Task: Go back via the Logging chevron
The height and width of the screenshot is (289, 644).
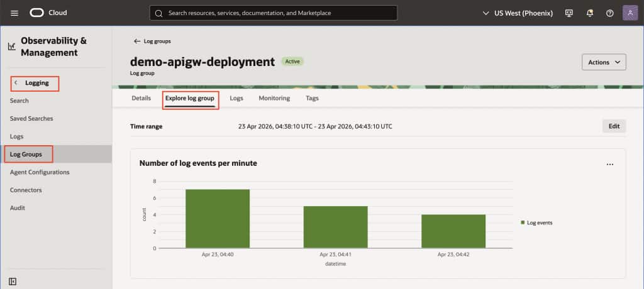Action: pos(16,83)
